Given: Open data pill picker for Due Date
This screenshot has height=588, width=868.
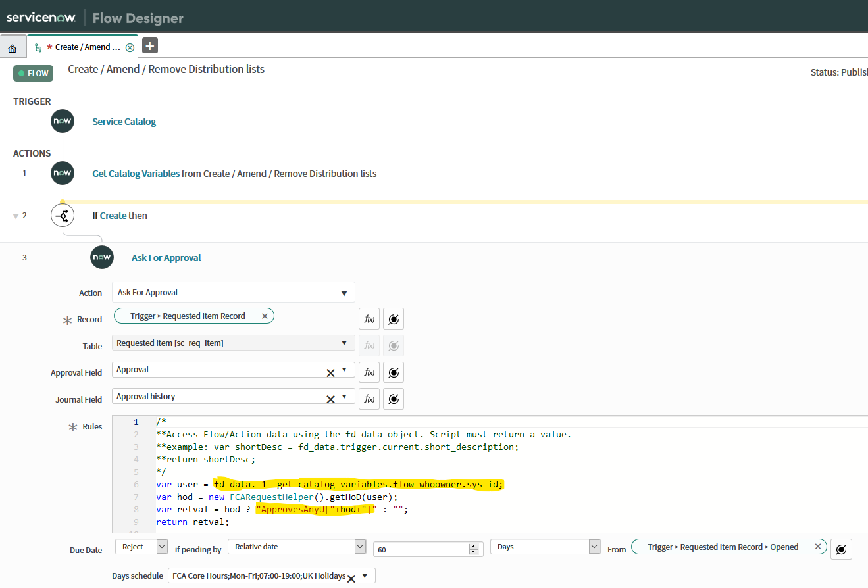Looking at the screenshot, I should tap(841, 549).
